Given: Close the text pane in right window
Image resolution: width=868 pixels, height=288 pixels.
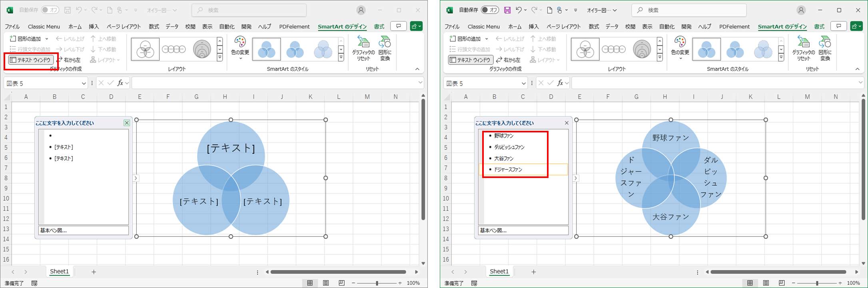Looking at the screenshot, I should point(567,123).
